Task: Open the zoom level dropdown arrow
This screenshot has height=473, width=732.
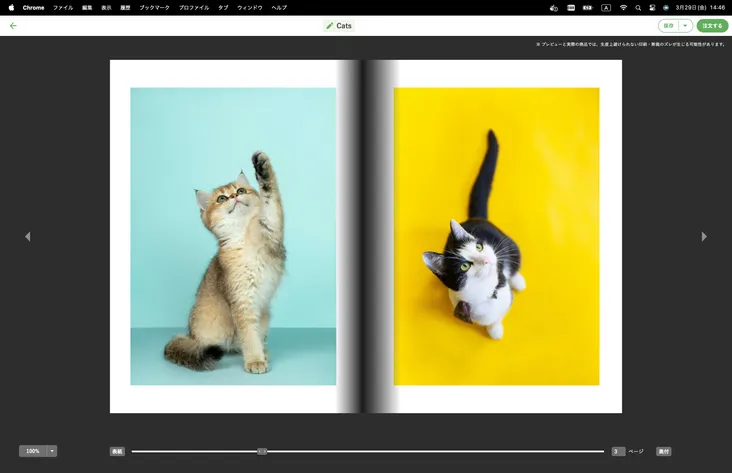Action: (52, 451)
